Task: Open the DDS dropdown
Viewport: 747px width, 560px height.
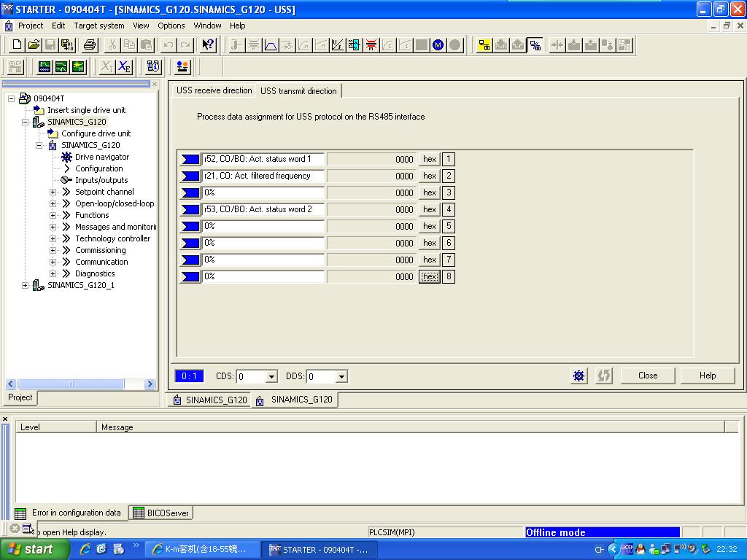Action: click(341, 377)
